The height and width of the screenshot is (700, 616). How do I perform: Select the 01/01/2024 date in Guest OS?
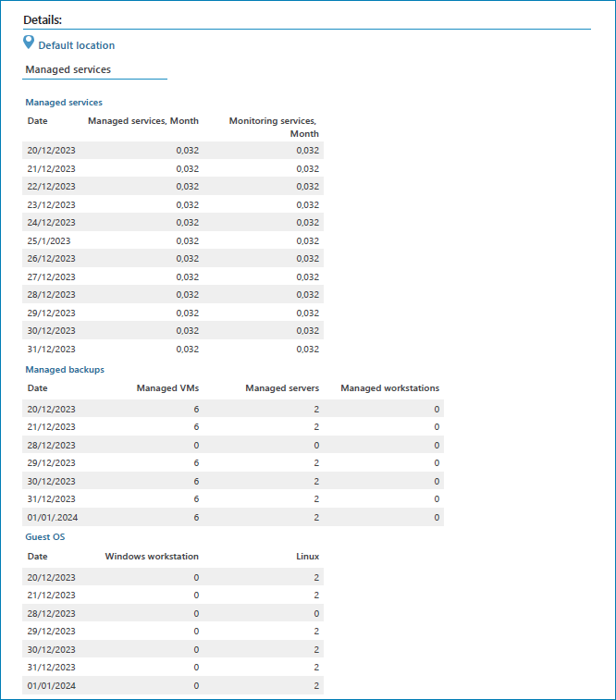click(x=52, y=686)
